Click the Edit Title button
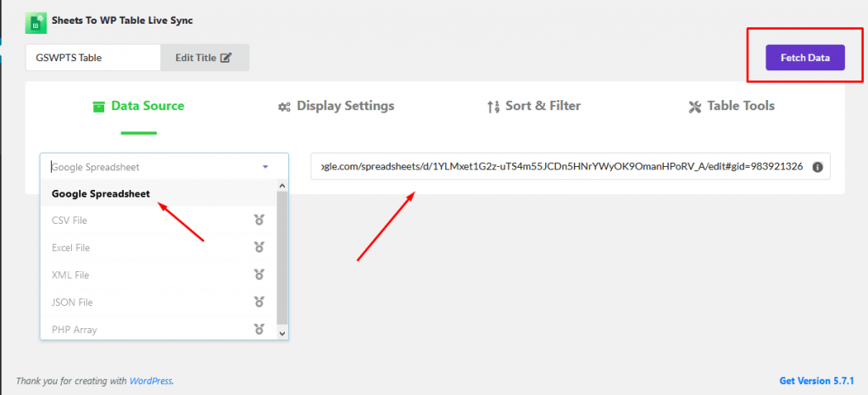Screen dimensions: 868x395 (x=204, y=58)
